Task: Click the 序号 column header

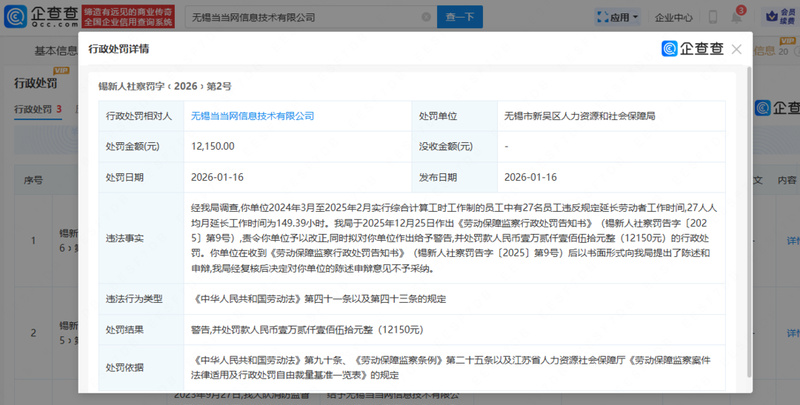Action: coord(32,181)
